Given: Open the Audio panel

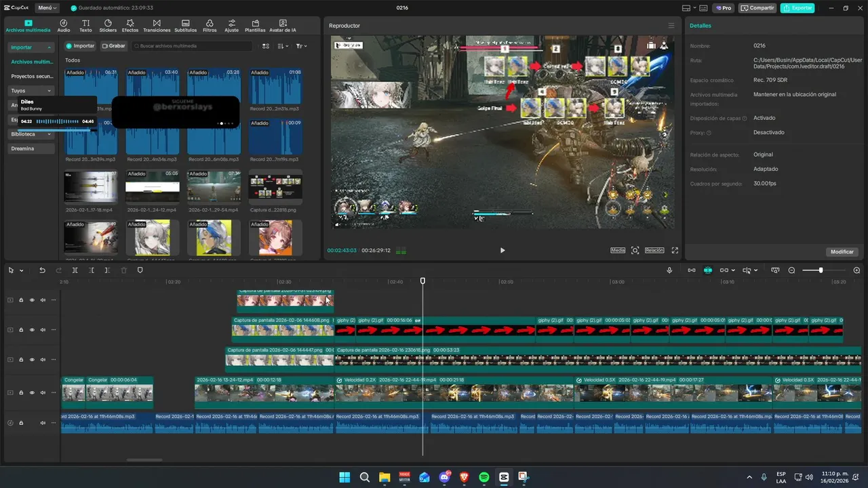Looking at the screenshot, I should 64,26.
